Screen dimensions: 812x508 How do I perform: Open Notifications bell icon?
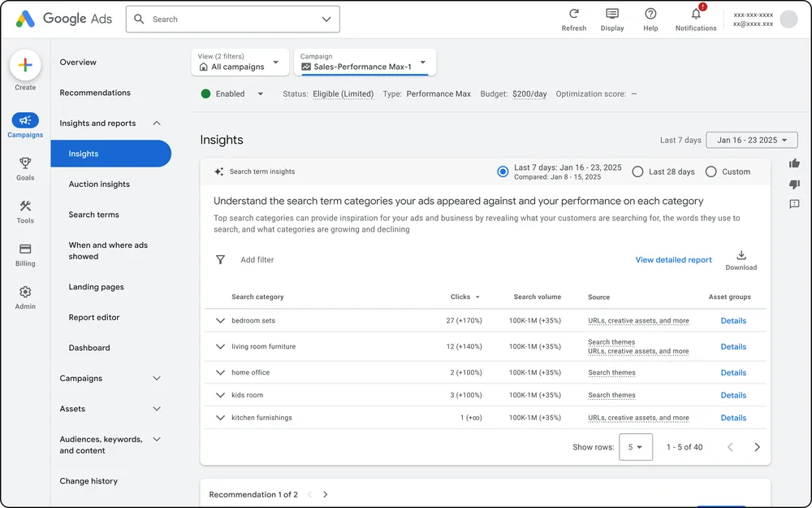click(x=696, y=14)
